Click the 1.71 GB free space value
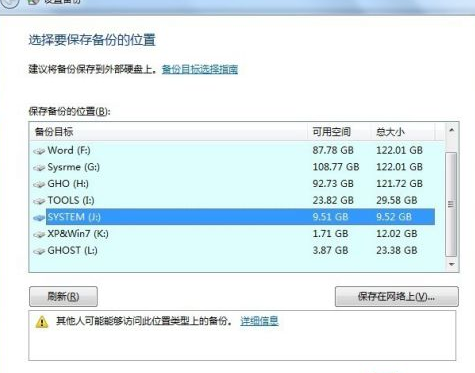The height and width of the screenshot is (373, 475). (x=330, y=234)
